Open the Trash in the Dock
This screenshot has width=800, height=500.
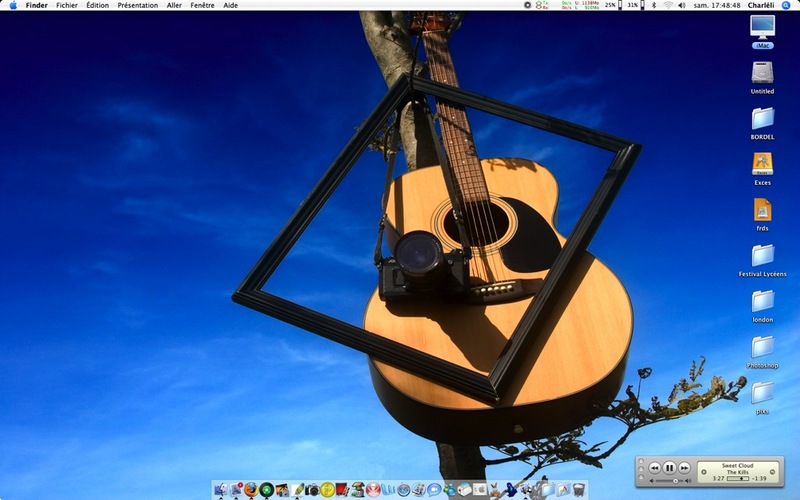click(x=579, y=490)
